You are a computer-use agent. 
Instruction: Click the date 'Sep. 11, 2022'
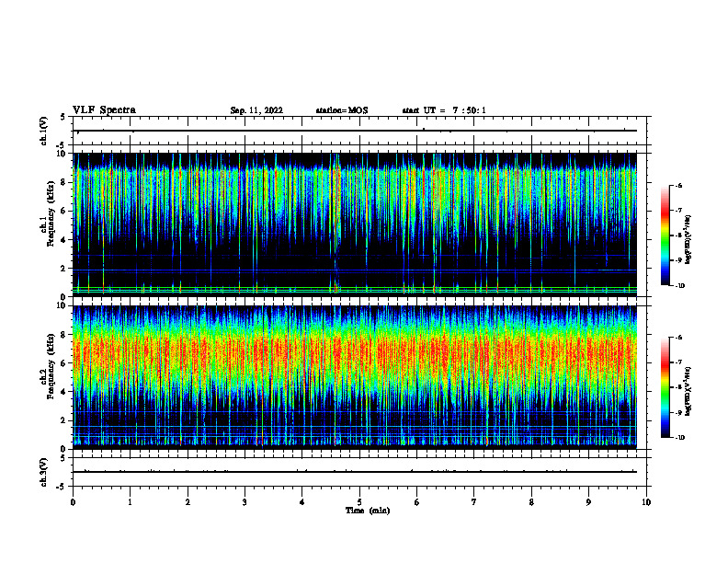256,110
